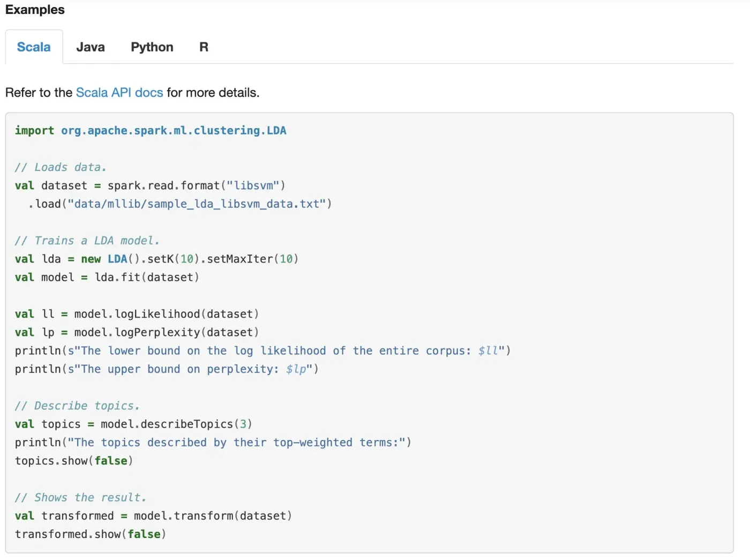Click the "libsvm" string in code

tap(253, 186)
